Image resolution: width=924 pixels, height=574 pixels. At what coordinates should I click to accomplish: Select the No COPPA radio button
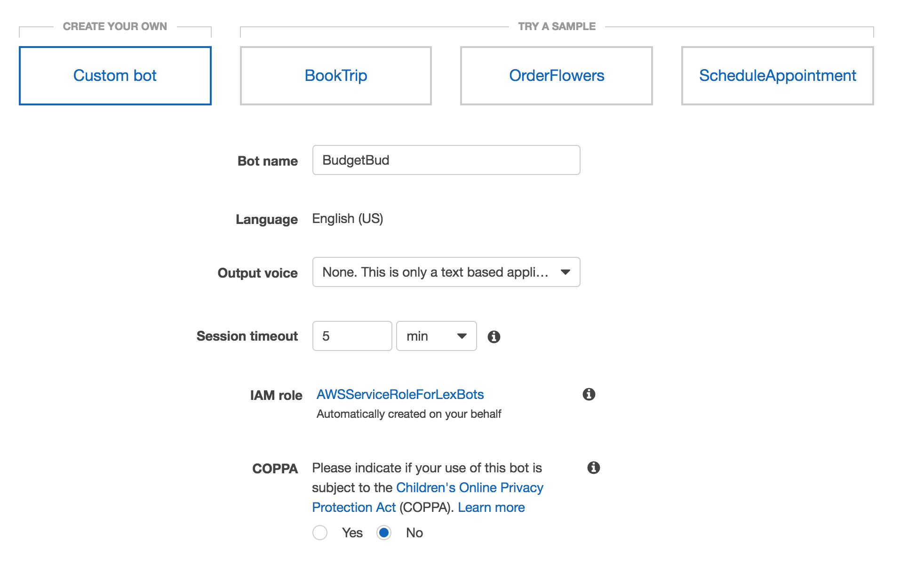tap(384, 533)
